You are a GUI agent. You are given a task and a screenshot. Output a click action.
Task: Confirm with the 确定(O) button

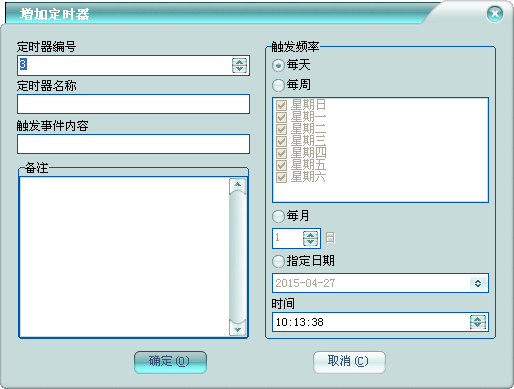click(170, 362)
